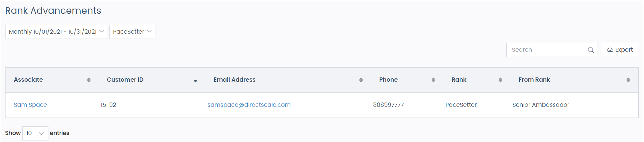Sort by Rank column arrows

pyautogui.click(x=500, y=80)
